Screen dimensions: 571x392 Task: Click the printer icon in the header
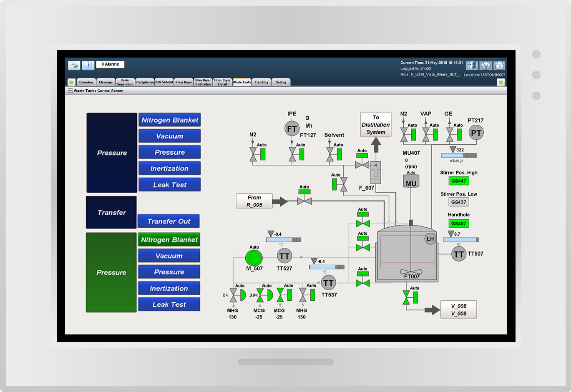click(x=74, y=65)
